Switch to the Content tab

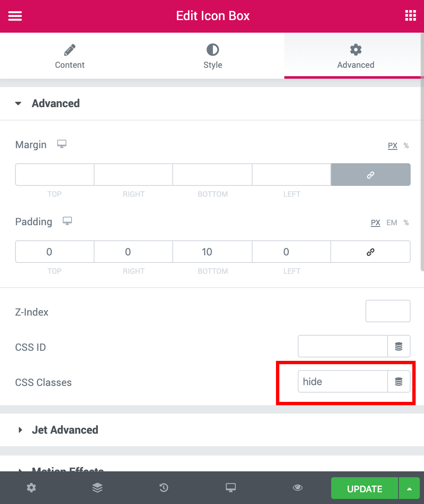pyautogui.click(x=70, y=56)
